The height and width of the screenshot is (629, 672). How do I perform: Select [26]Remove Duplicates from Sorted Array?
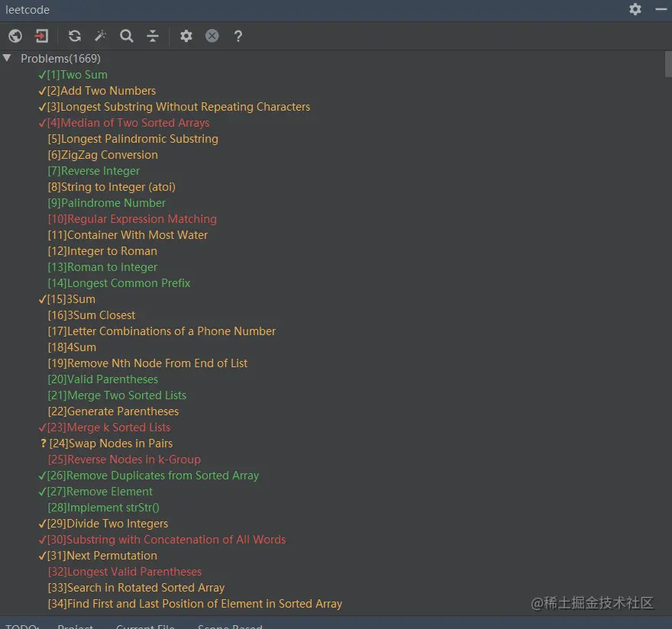(x=149, y=476)
